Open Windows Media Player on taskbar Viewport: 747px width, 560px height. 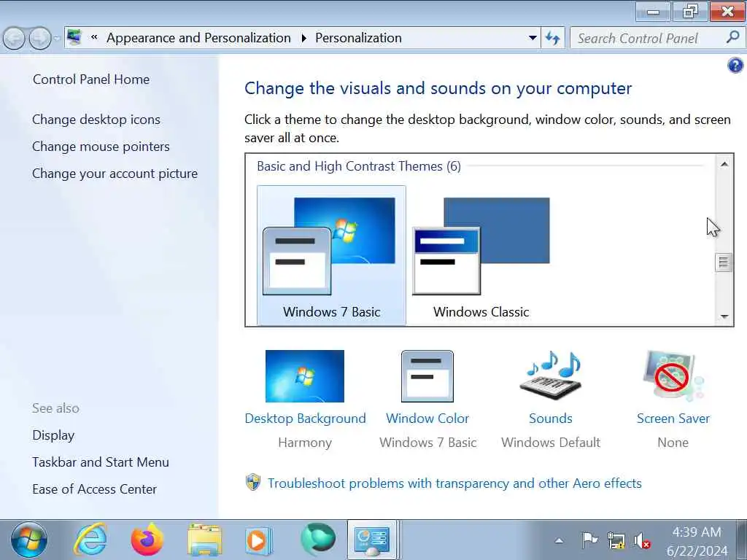(259, 540)
